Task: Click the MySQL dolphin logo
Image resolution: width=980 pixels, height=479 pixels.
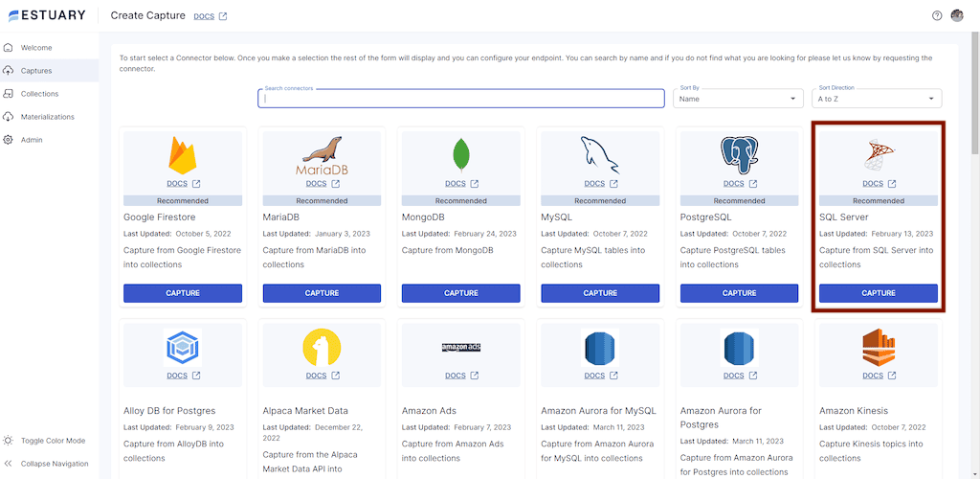Action: [600, 155]
